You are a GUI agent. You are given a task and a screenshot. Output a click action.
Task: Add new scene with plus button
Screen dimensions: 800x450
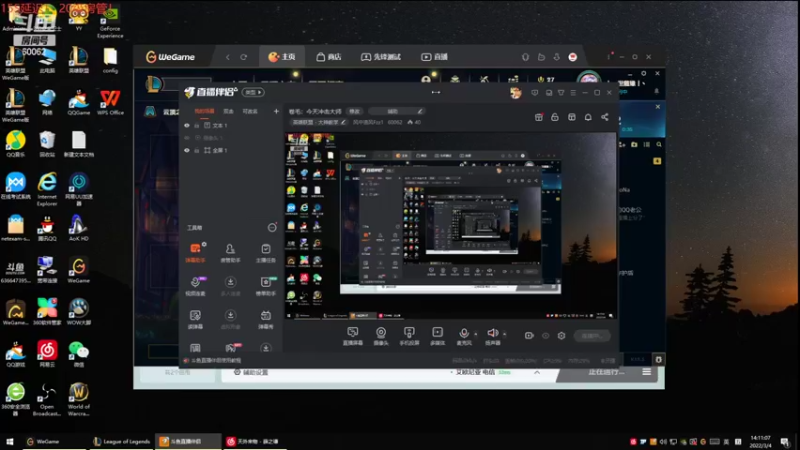(x=276, y=111)
